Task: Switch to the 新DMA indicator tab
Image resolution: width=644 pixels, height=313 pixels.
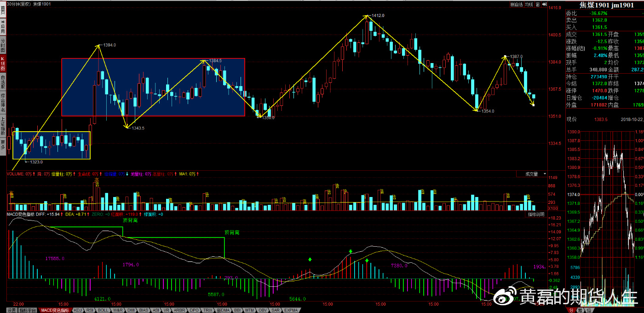Action: [x=223, y=310]
